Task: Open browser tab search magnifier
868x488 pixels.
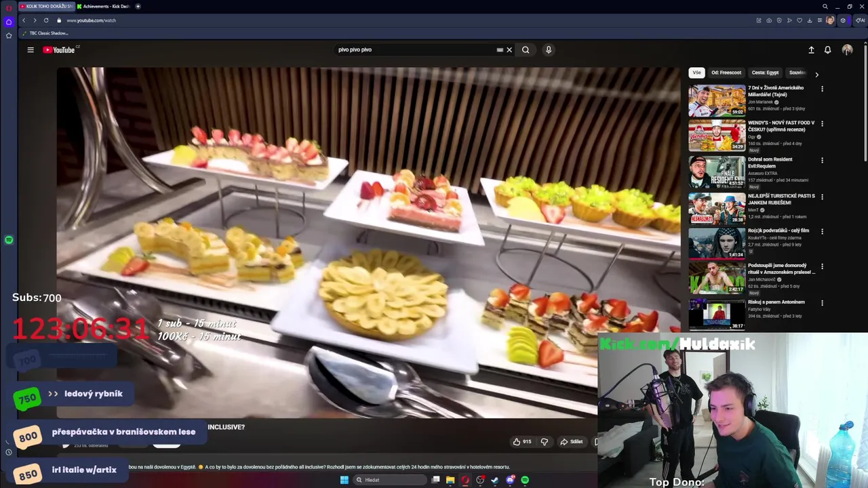Action: click(x=825, y=6)
